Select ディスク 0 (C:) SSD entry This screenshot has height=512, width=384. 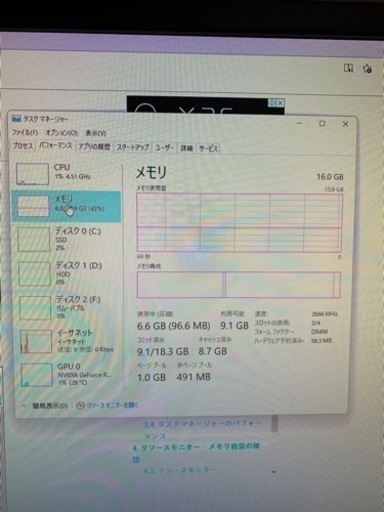(66, 239)
